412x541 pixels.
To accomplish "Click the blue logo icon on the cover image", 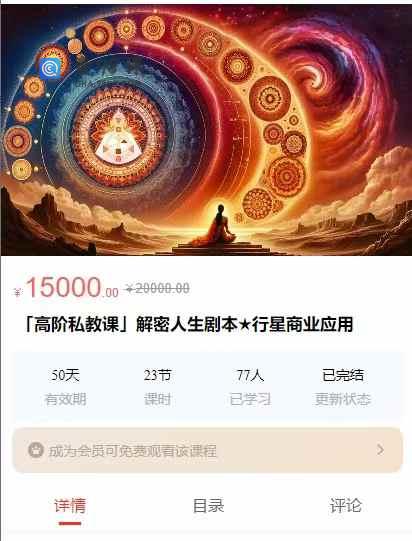I will [x=50, y=68].
